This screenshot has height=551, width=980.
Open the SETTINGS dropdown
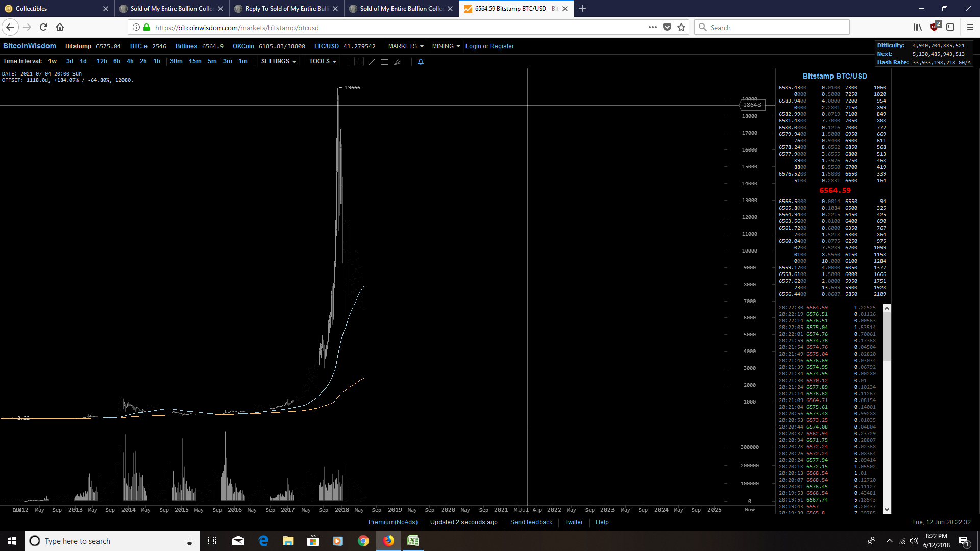tap(279, 61)
